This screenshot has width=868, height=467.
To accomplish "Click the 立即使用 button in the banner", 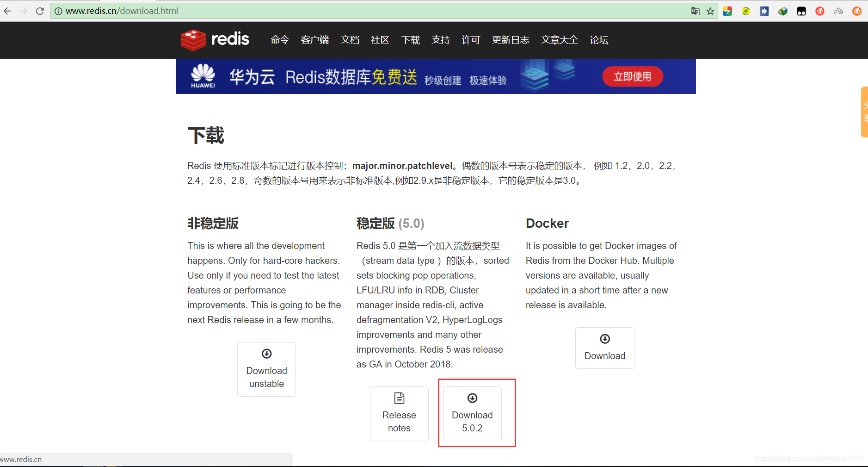I will click(x=633, y=76).
